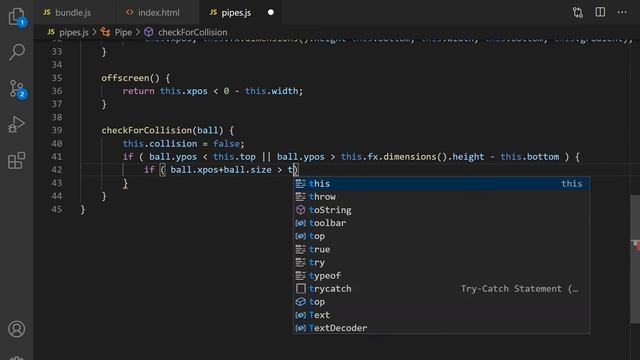The image size is (640, 360).
Task: Select the 'top' field suggestion below trycatch
Action: [x=442, y=302]
